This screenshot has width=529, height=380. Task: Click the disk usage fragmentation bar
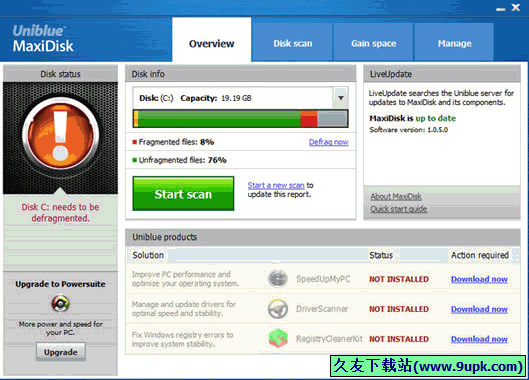(240, 118)
